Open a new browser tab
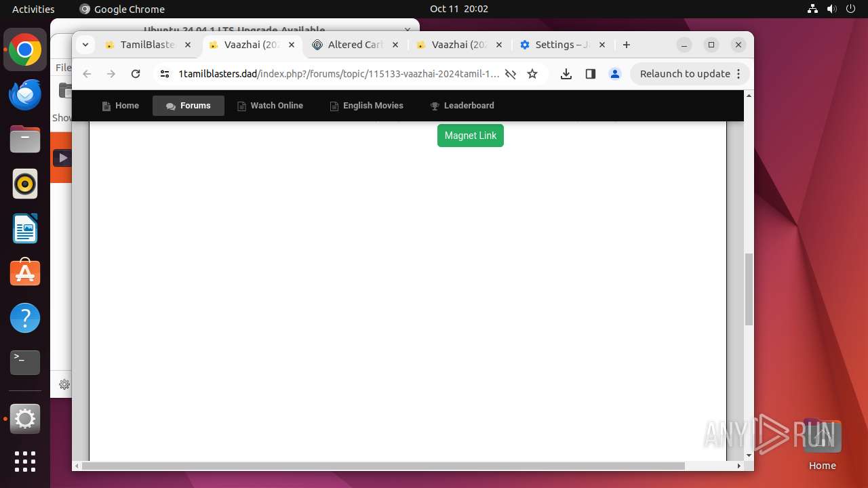 click(627, 45)
